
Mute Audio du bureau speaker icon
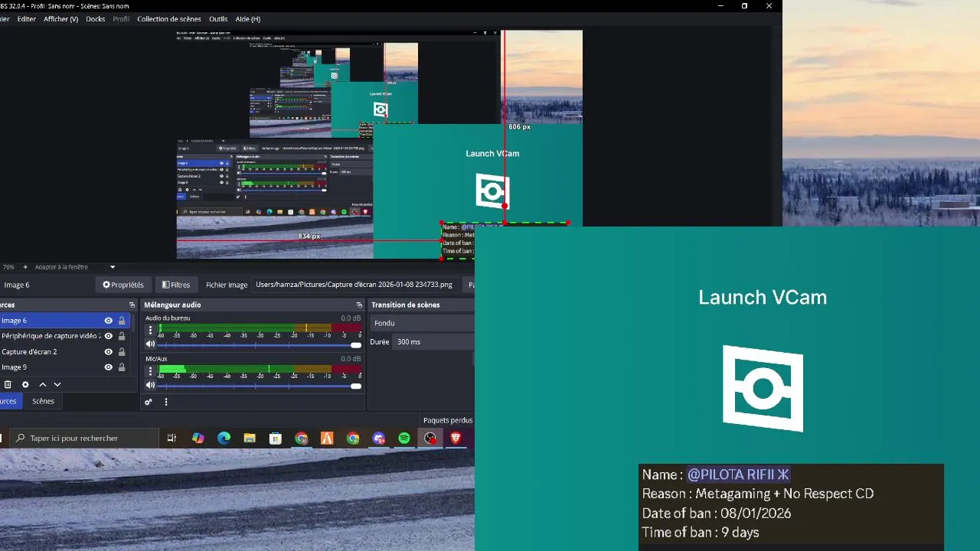click(x=150, y=344)
